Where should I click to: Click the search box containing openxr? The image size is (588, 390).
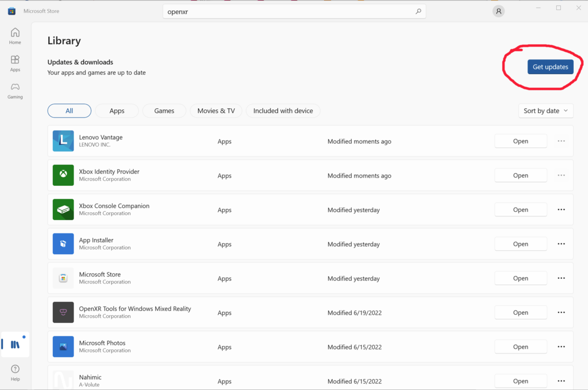tap(288, 11)
